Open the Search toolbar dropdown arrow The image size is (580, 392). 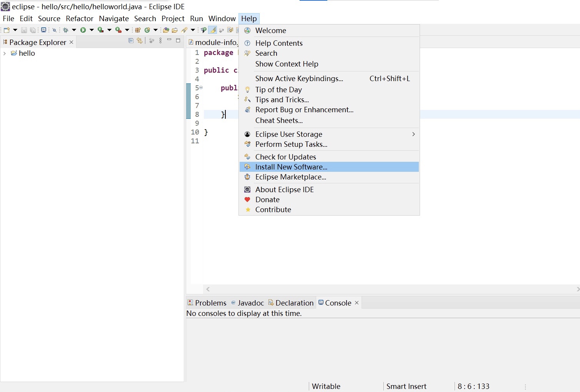pos(193,30)
